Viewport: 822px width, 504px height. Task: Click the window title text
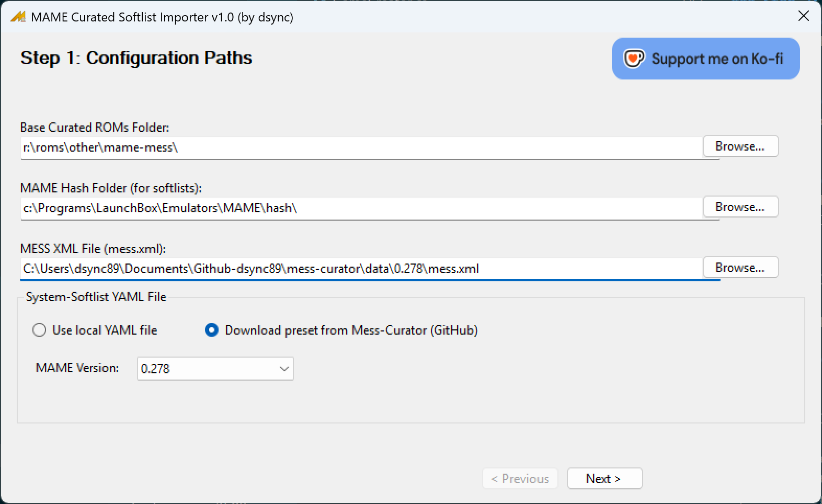[162, 17]
